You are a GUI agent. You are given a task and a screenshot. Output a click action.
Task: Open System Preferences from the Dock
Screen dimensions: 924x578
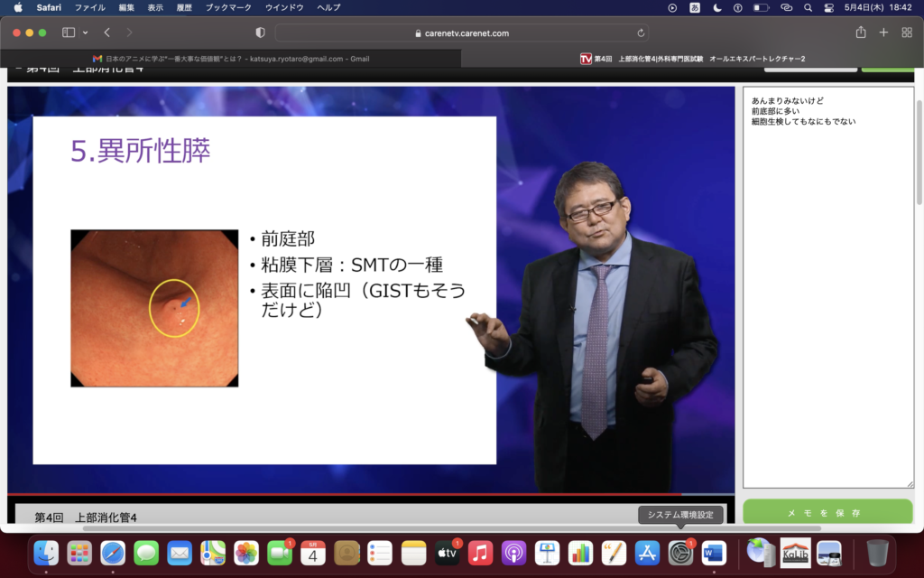(x=680, y=552)
